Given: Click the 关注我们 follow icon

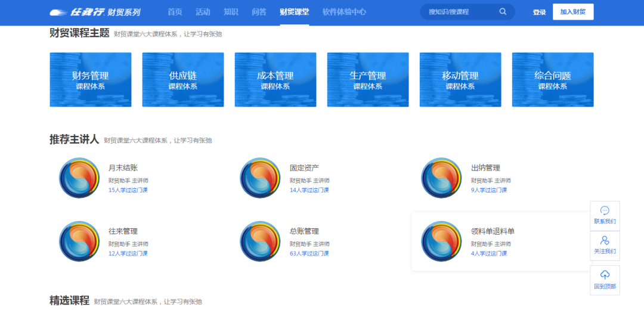Looking at the screenshot, I should (x=605, y=241).
